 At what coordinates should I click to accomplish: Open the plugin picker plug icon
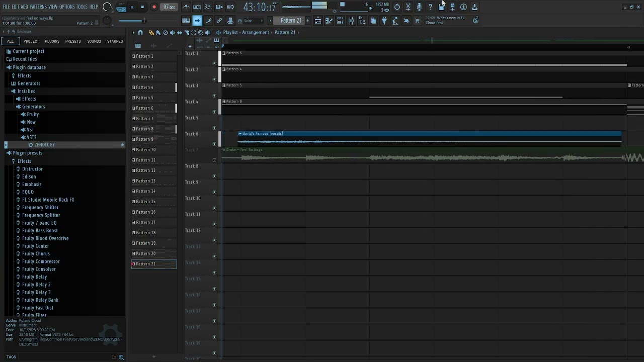[x=384, y=21]
